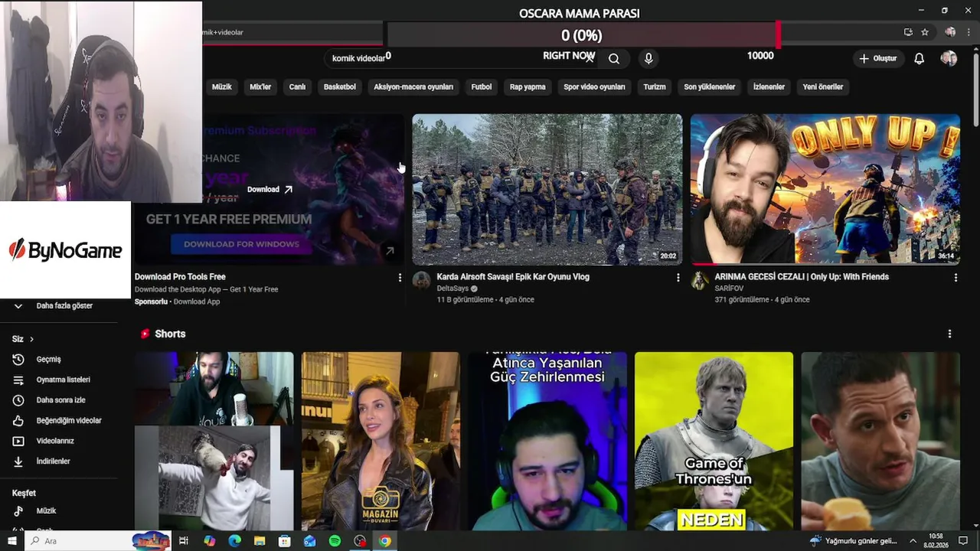Click the SARIFOV channel name

(729, 289)
